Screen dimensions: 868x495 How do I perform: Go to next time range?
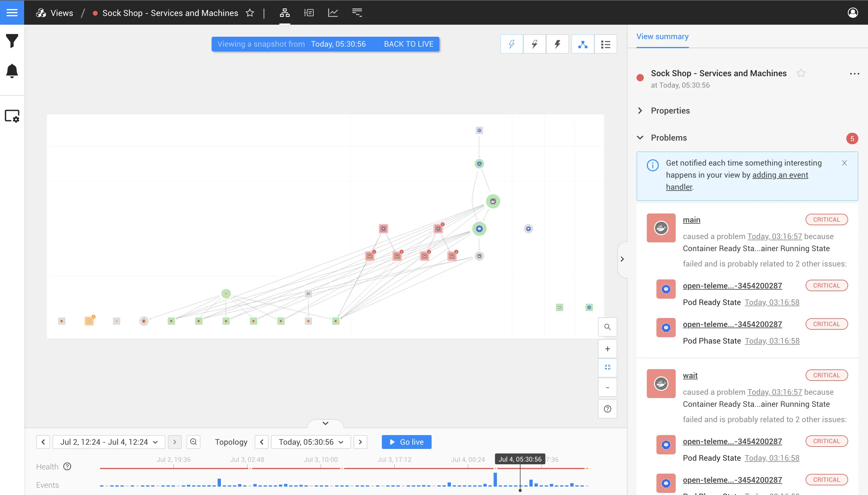175,442
